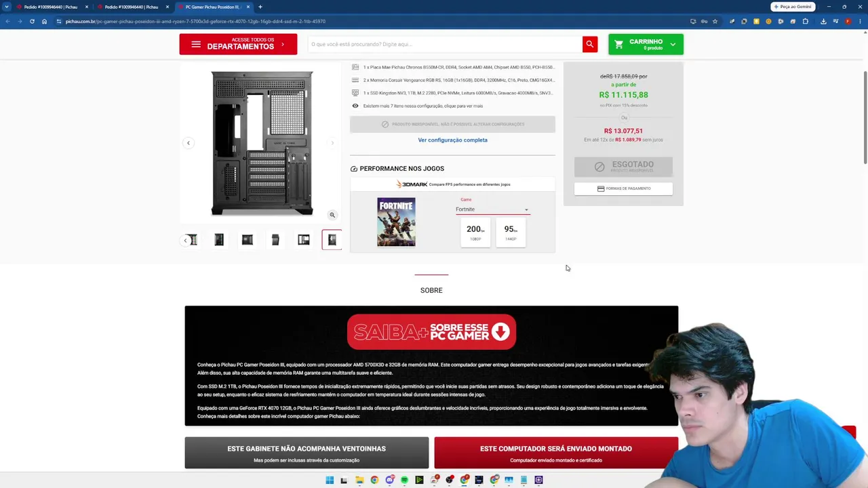Screen dimensions: 868x488
Task: Open the Carrinho cart dropdown
Action: click(x=646, y=44)
